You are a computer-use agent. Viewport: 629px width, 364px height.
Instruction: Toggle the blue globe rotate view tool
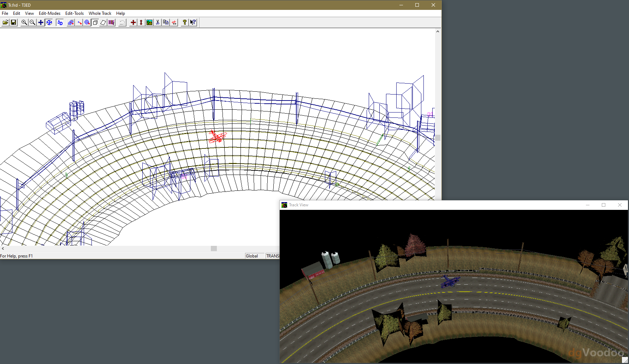[49, 23]
